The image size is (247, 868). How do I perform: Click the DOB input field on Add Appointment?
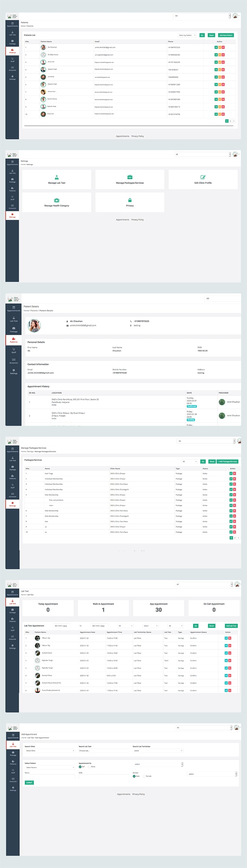[103, 776]
